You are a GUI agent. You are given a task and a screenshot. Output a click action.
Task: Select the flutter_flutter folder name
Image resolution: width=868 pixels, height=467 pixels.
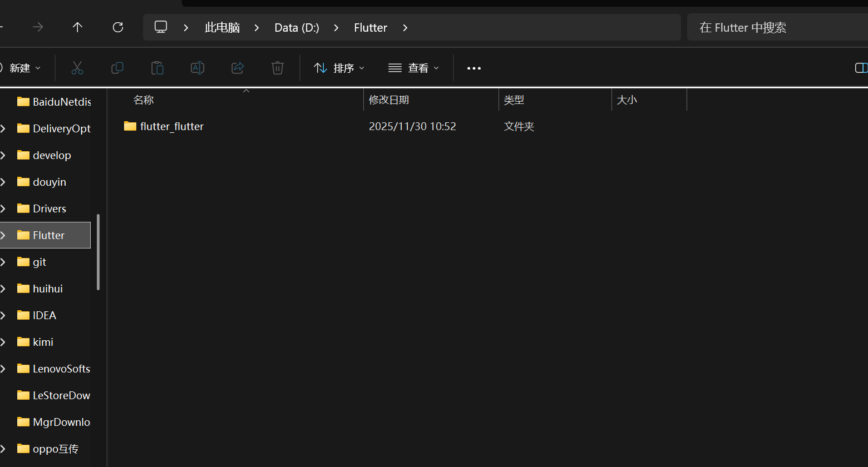(x=172, y=126)
